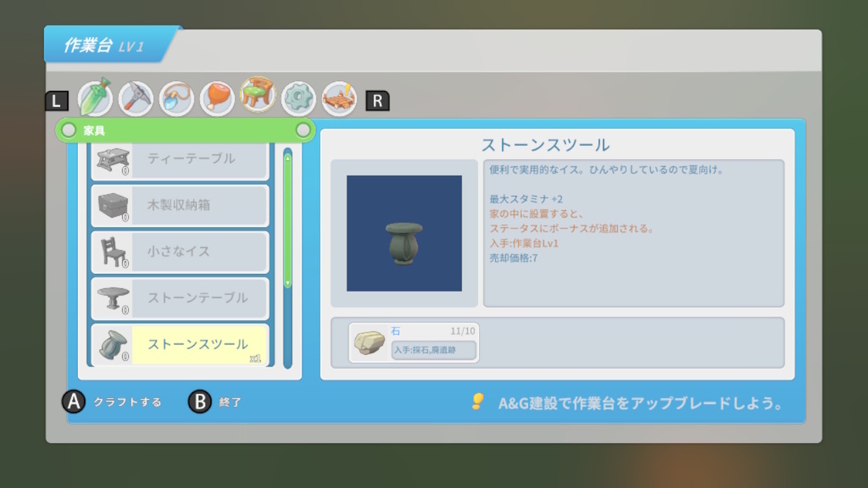
Task: Click the B button exit icon
Action: tap(200, 402)
